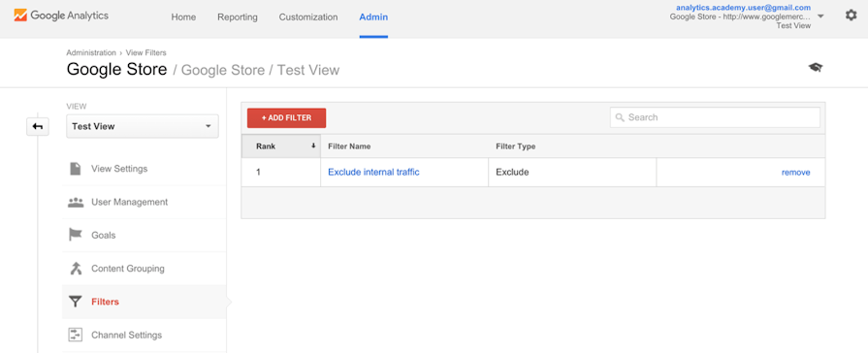Click the rank 1 cell

[280, 172]
